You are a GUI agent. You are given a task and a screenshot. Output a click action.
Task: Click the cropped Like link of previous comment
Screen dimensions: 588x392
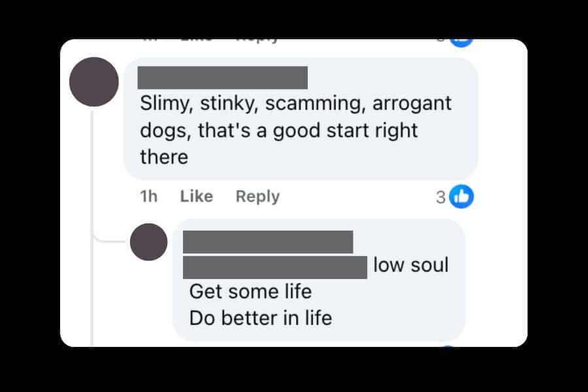197,40
